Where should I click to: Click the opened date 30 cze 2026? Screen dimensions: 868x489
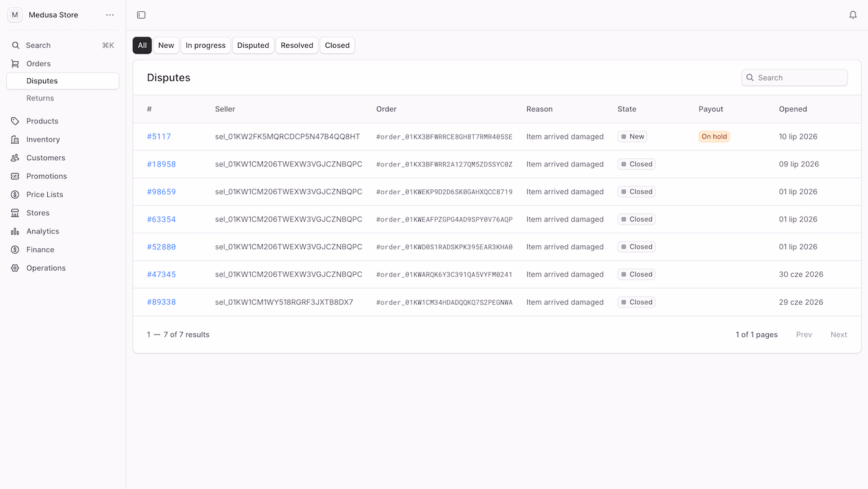pyautogui.click(x=801, y=274)
